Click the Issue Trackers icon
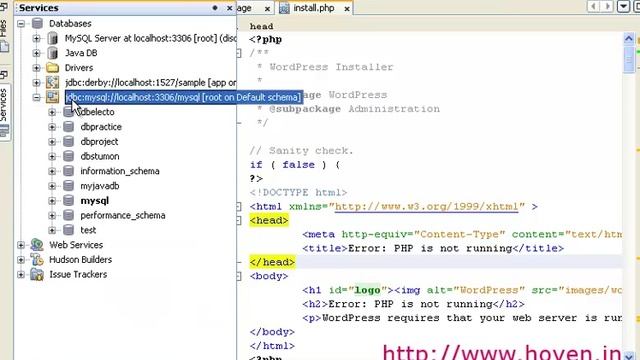 tap(37, 274)
